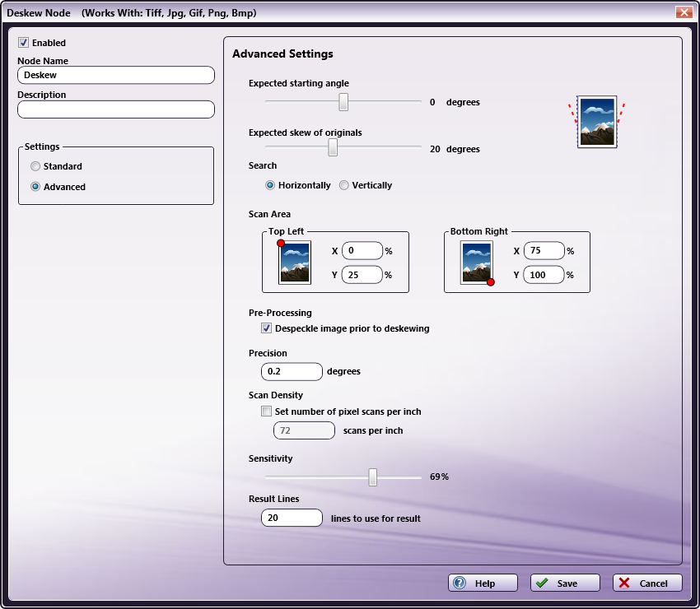
Task: Click the Description input field
Action: (x=116, y=109)
